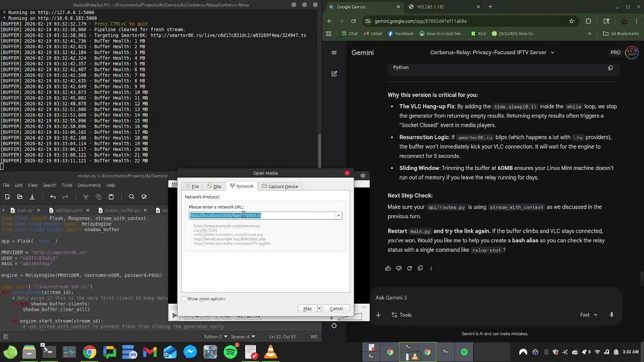Open find and replace icon in editor toolbar

coord(144,197)
